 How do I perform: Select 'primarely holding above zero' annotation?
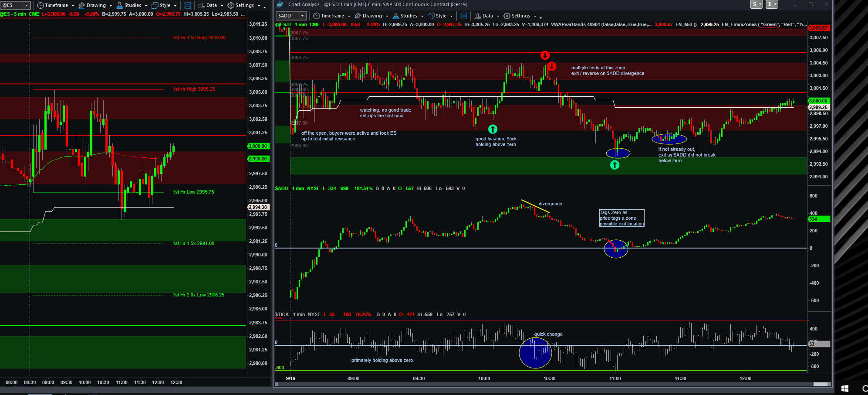point(382,360)
